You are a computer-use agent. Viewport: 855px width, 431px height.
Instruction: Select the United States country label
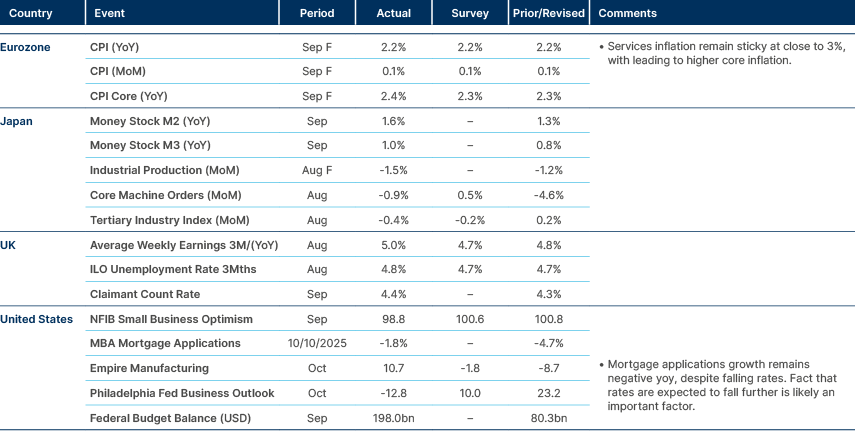tap(37, 319)
